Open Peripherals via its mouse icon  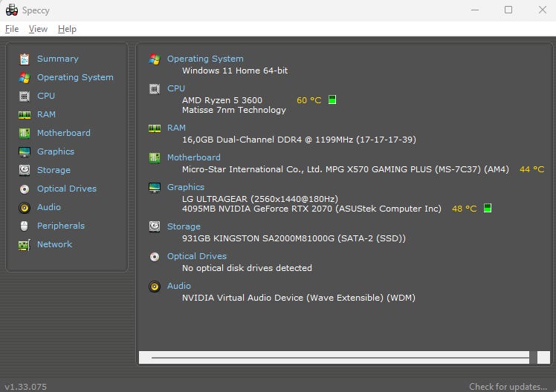[x=25, y=226]
